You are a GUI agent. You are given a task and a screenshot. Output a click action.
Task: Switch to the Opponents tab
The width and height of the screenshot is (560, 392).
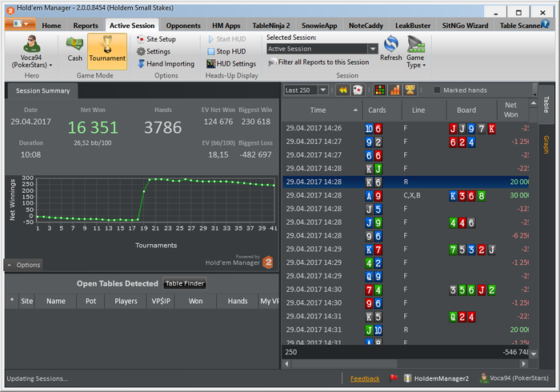tap(183, 26)
